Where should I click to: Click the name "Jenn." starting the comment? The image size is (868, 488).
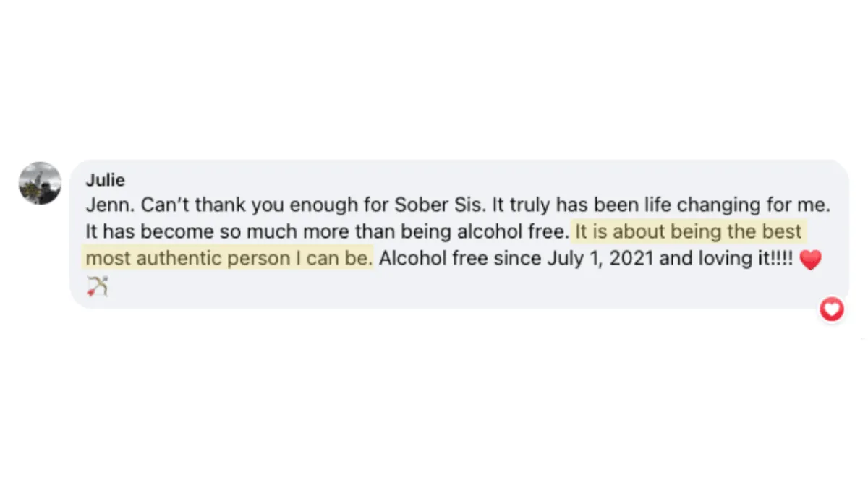(110, 205)
